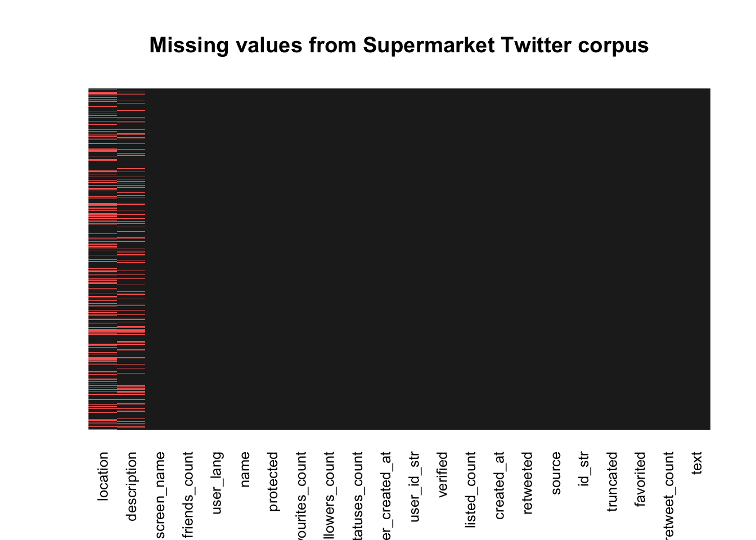Viewport: 756px width, 540px height.
Task: Click the "user_id_str" column label
Action: [415, 487]
